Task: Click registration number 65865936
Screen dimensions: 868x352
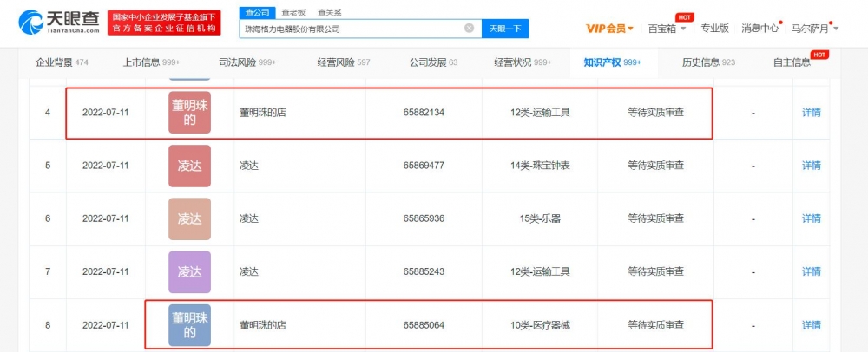Action: coord(424,218)
